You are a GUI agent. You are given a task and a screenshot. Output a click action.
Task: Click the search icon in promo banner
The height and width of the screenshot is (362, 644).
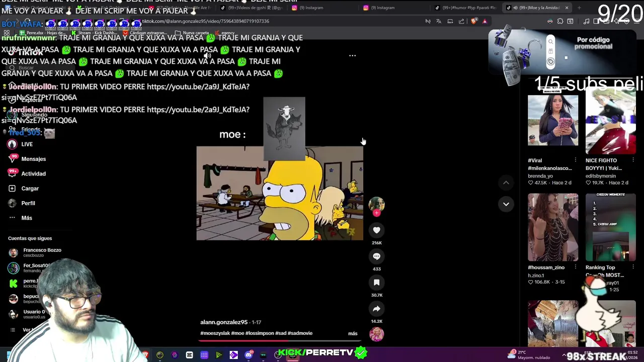(550, 42)
